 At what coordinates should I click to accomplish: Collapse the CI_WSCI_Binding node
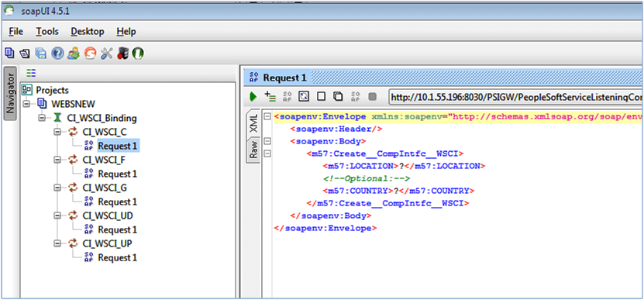(x=42, y=118)
